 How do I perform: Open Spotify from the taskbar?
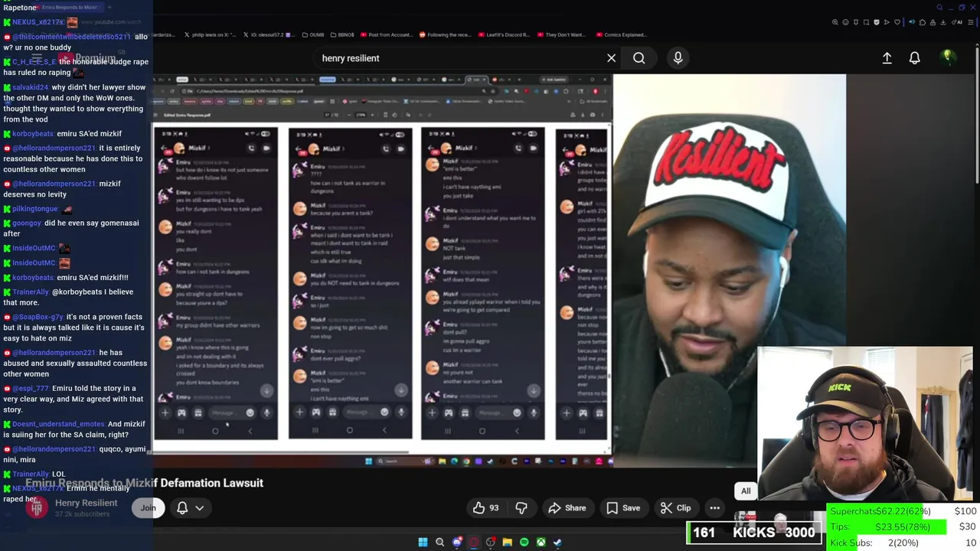pyautogui.click(x=524, y=542)
